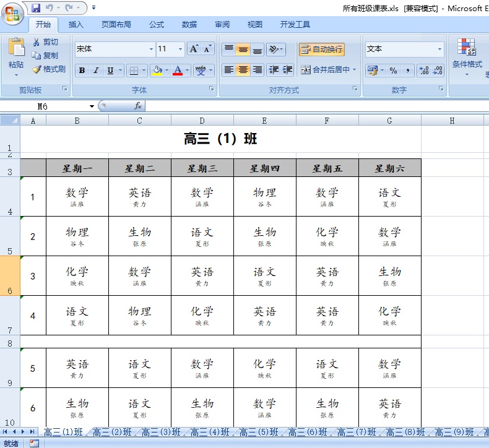Toggle middle vertical alignment
This screenshot has height=448, width=489.
pyautogui.click(x=243, y=49)
